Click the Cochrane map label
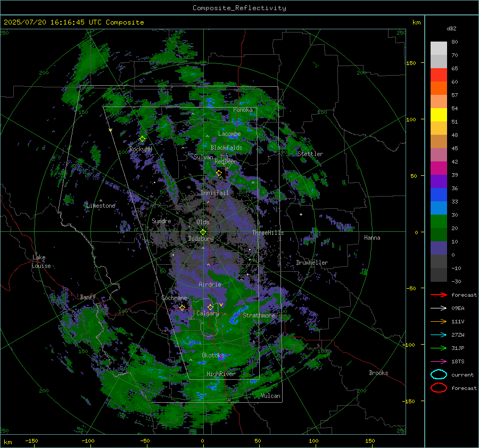 click(x=174, y=298)
